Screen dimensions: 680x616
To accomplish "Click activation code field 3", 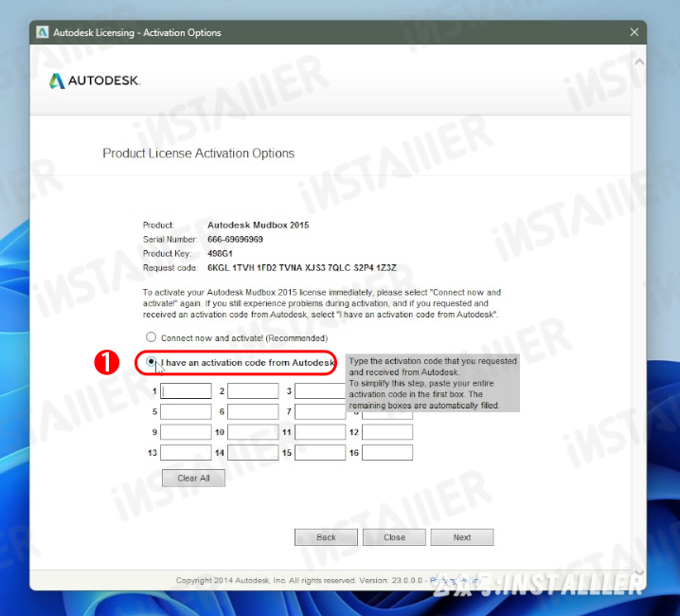I will tap(320, 390).
